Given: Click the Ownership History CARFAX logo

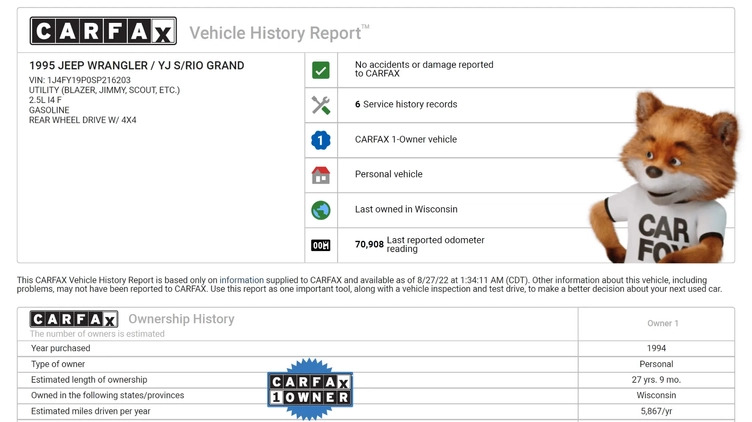Looking at the screenshot, I should pyautogui.click(x=74, y=319).
